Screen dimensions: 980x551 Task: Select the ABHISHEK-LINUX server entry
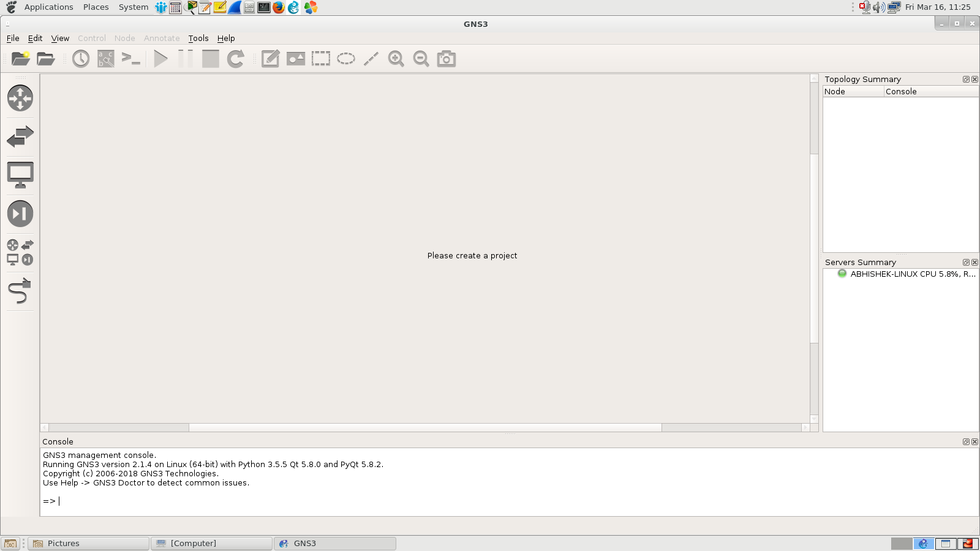point(907,274)
